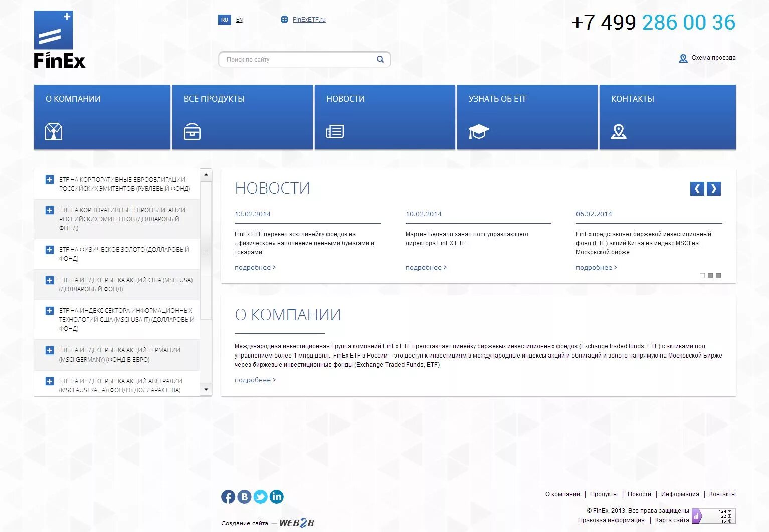The width and height of the screenshot is (769, 532).
Task: Click подробнее under О КОМПАНИИ section
Action: click(x=255, y=380)
